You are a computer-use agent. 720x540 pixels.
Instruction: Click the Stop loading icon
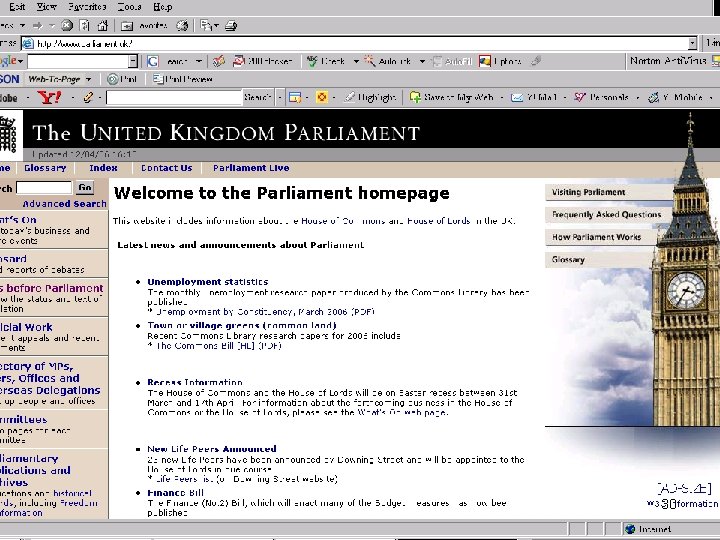coord(67,26)
